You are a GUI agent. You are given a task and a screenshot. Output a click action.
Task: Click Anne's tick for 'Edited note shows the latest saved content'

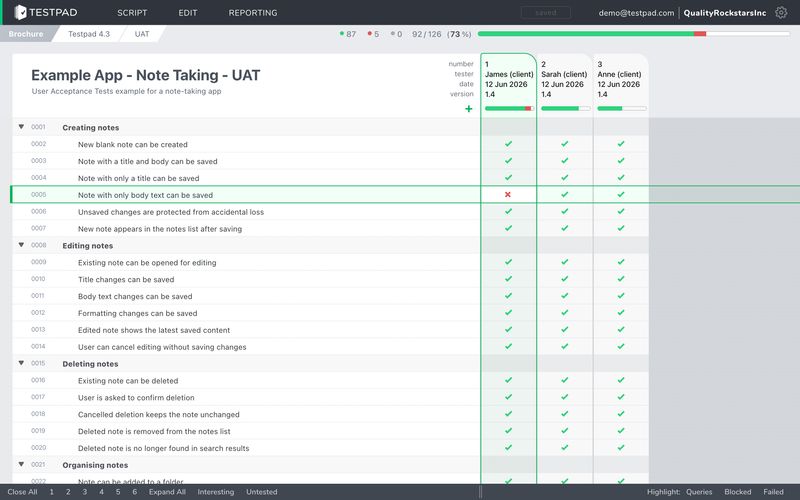click(x=620, y=329)
